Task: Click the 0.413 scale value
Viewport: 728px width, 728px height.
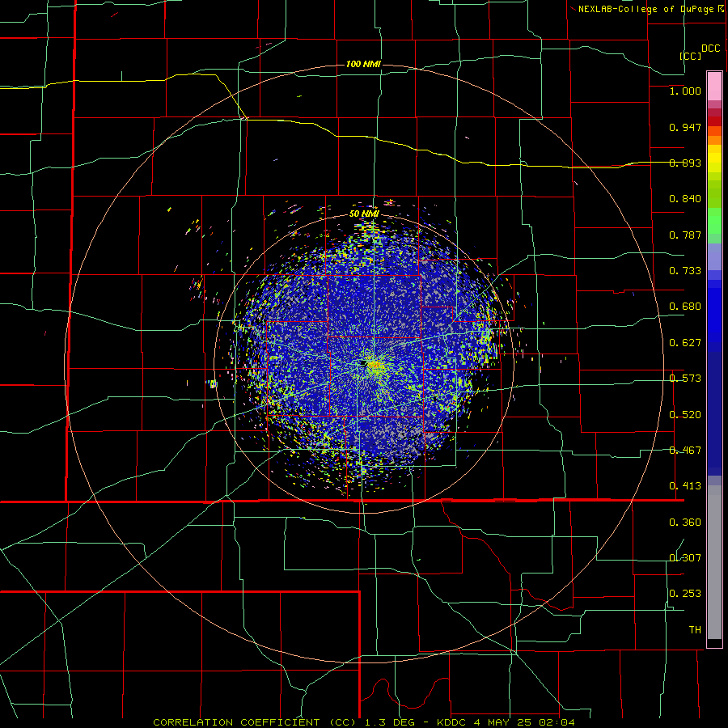Action: pos(685,486)
